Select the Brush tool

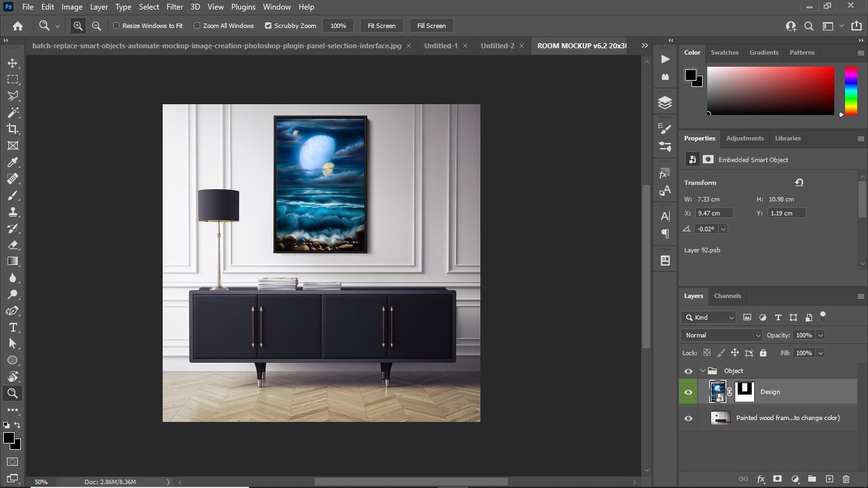13,195
